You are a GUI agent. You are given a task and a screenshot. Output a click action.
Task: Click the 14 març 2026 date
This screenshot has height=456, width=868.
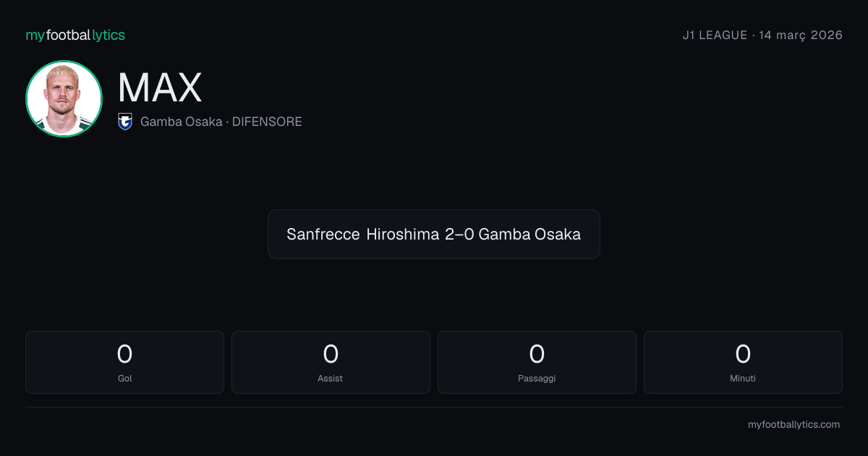(x=801, y=35)
